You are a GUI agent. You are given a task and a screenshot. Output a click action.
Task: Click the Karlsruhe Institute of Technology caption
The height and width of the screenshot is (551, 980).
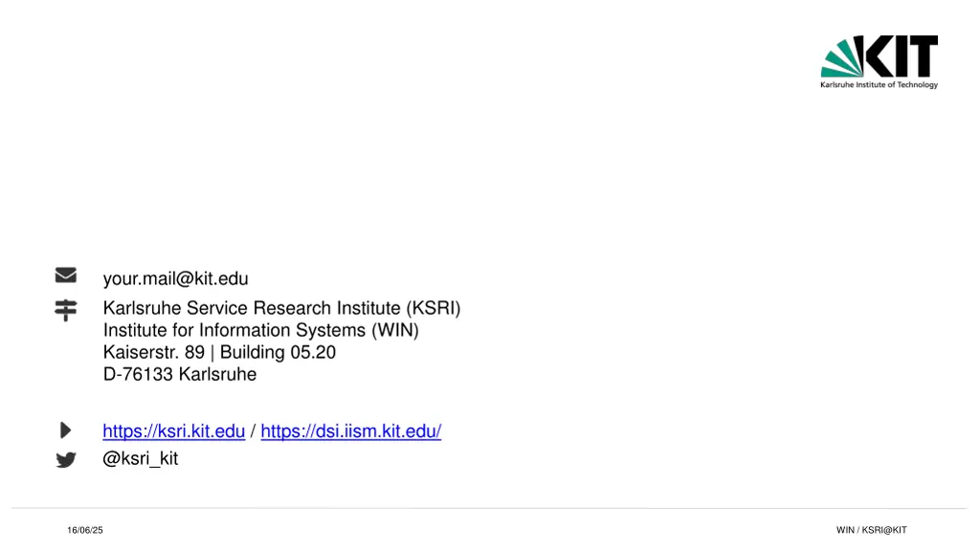point(879,85)
